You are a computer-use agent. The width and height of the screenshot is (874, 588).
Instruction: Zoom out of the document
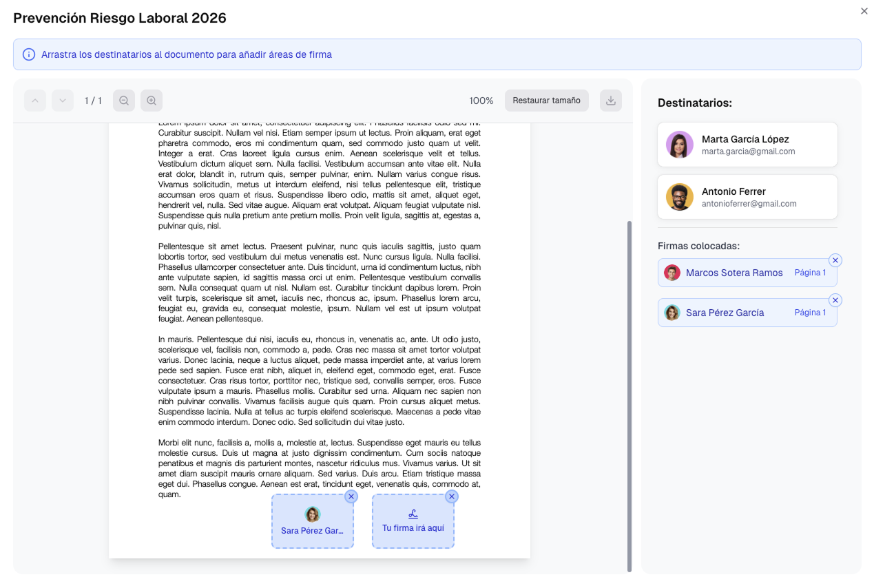click(x=124, y=101)
